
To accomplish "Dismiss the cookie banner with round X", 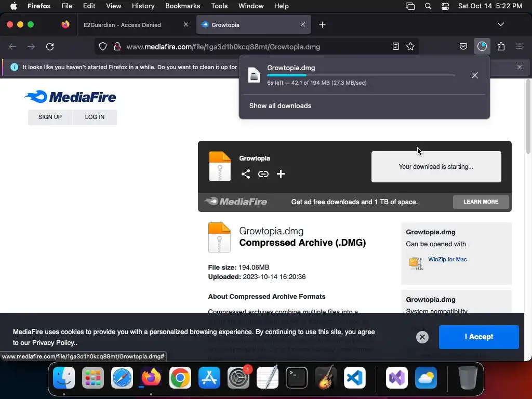I will click(422, 337).
